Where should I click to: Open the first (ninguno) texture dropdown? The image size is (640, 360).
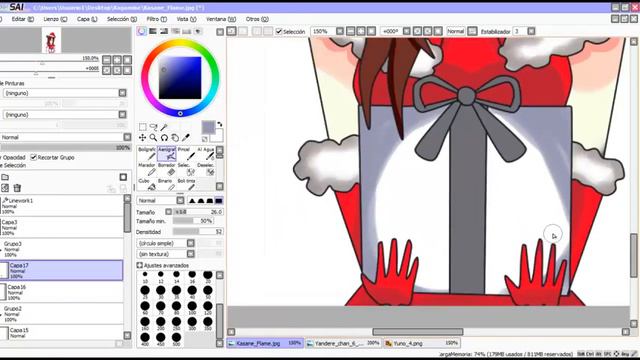point(122,93)
